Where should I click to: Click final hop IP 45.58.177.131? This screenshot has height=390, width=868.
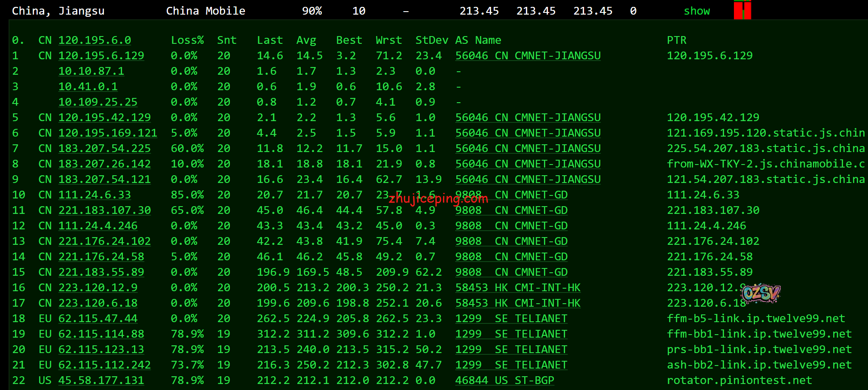(101, 381)
